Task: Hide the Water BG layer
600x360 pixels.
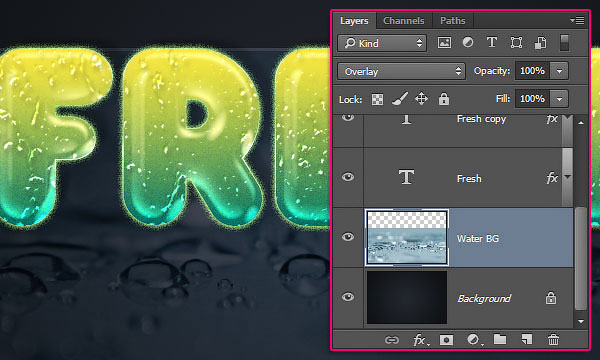Action: coord(348,237)
